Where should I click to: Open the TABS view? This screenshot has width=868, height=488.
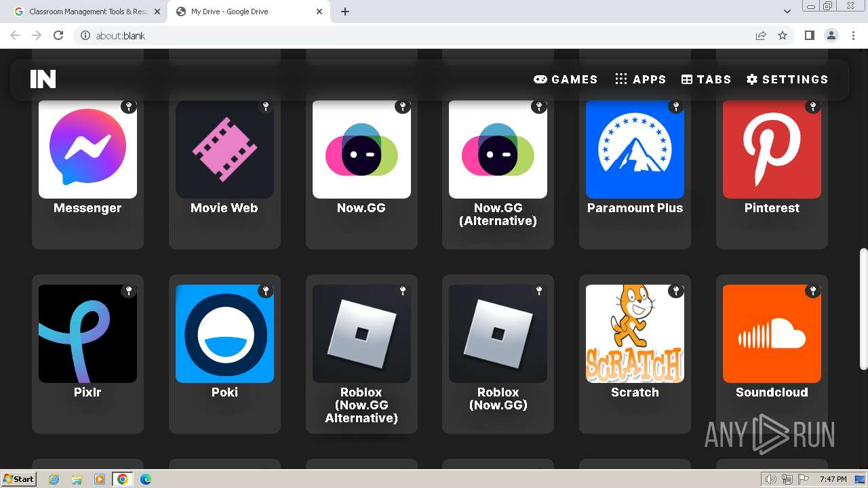(706, 79)
